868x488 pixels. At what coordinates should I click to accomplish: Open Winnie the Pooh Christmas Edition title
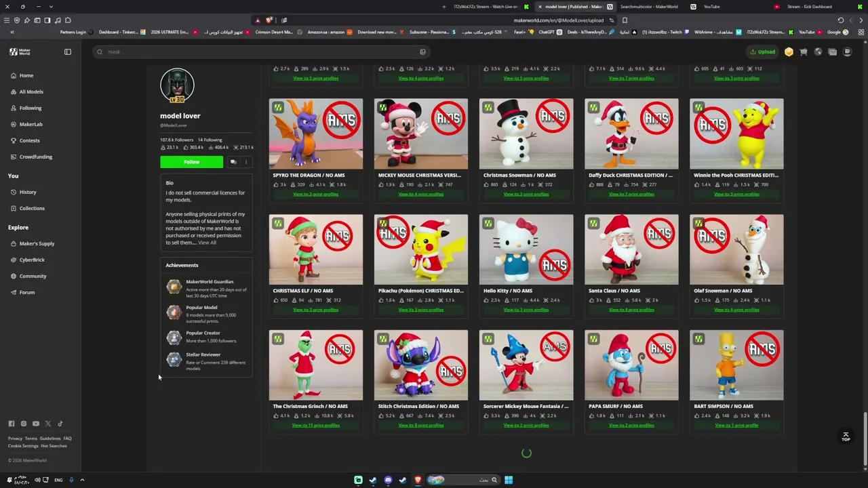click(736, 175)
